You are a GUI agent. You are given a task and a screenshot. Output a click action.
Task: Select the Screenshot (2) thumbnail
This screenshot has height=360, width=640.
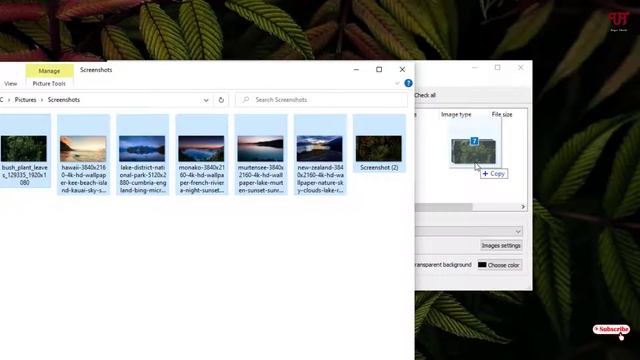pyautogui.click(x=379, y=149)
